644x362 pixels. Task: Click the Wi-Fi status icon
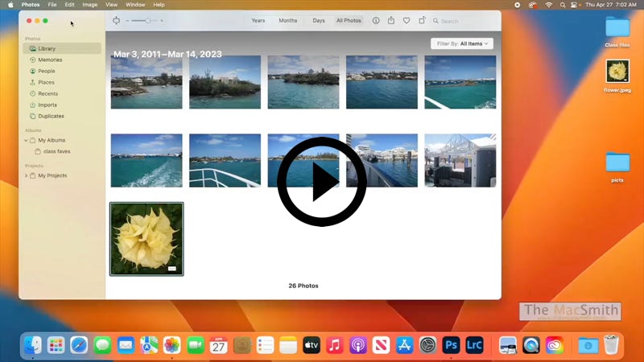click(549, 5)
